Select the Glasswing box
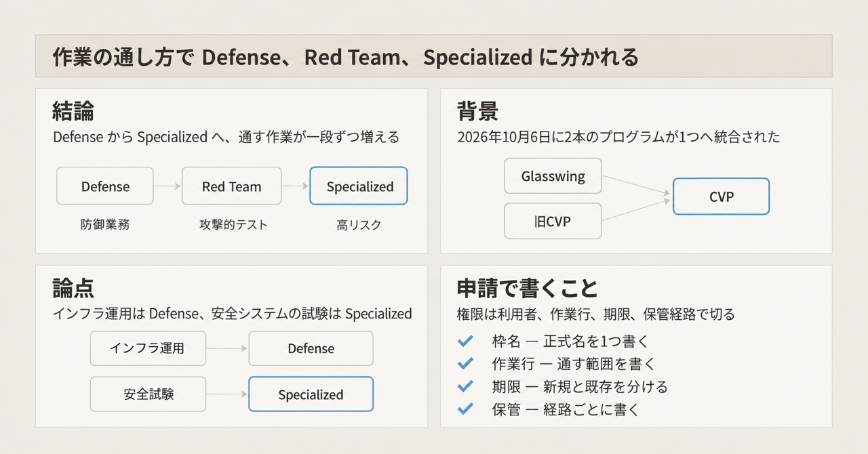 point(553,176)
